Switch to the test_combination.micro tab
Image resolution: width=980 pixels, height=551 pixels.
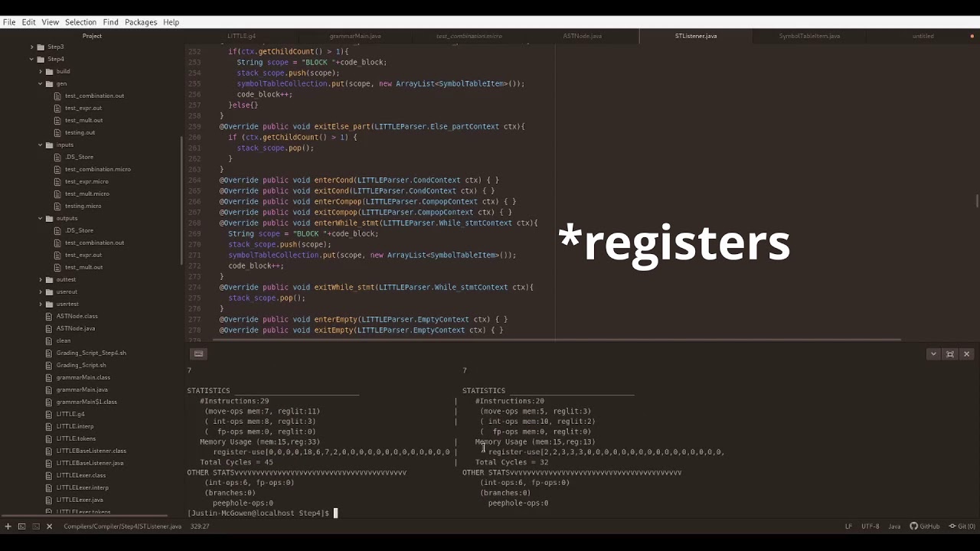[x=469, y=36]
